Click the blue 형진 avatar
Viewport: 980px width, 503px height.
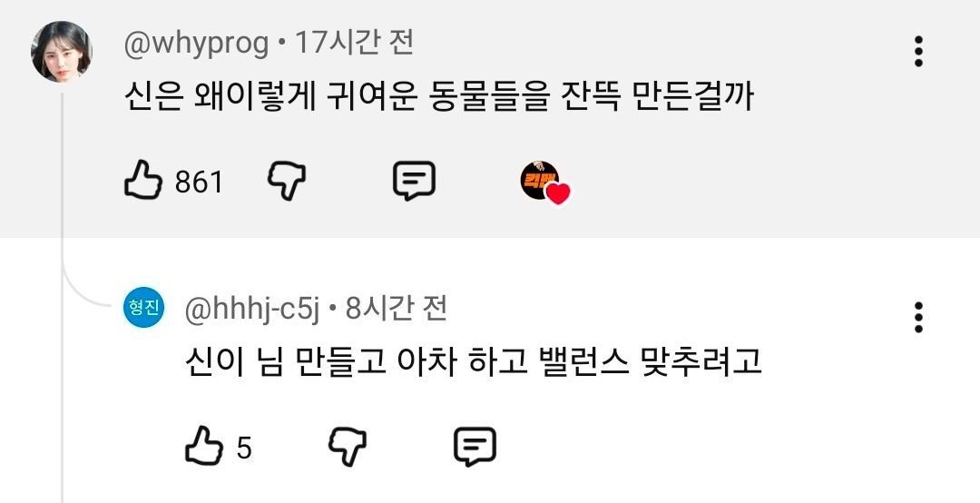click(143, 307)
